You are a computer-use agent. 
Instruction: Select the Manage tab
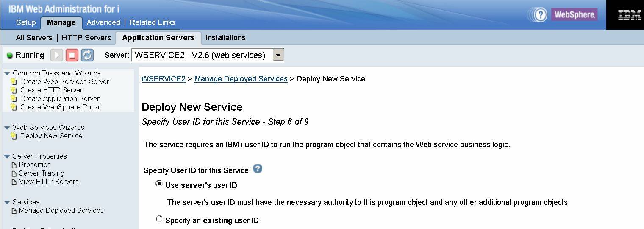pyautogui.click(x=61, y=22)
